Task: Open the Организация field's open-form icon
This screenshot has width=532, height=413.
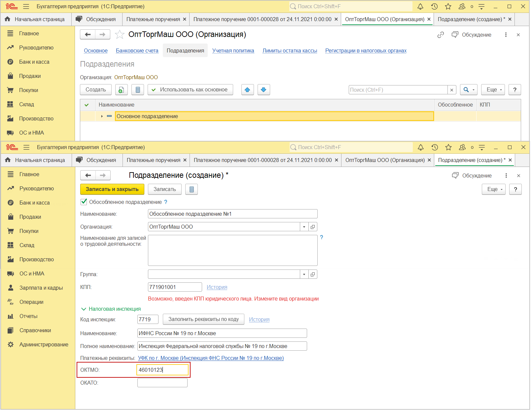Action: pos(313,227)
